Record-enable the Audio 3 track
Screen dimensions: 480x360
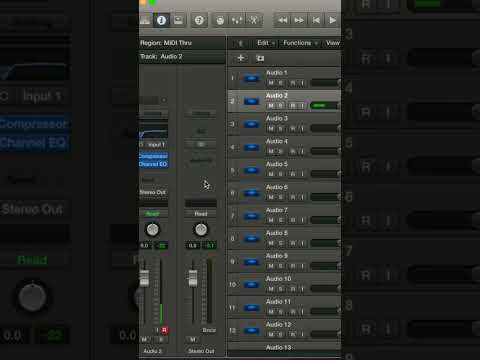point(292,129)
